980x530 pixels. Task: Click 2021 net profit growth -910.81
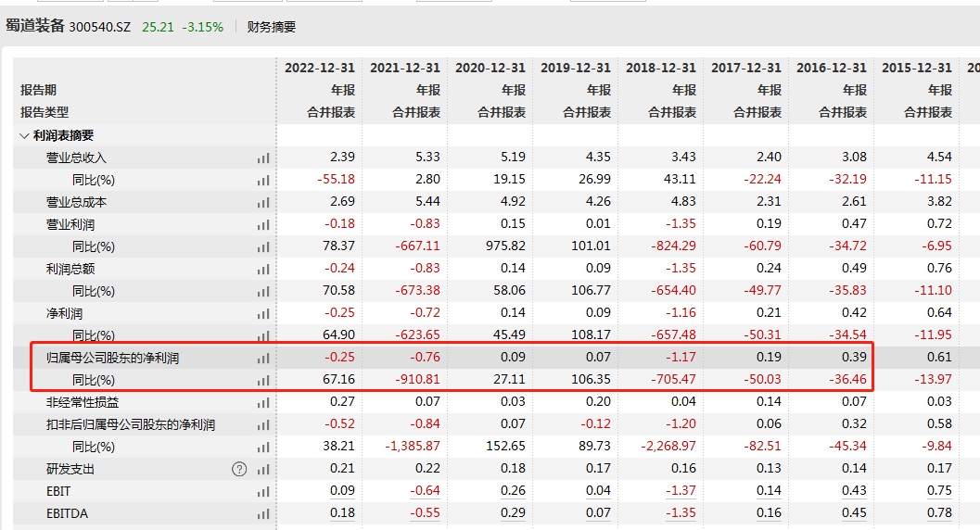tap(417, 379)
